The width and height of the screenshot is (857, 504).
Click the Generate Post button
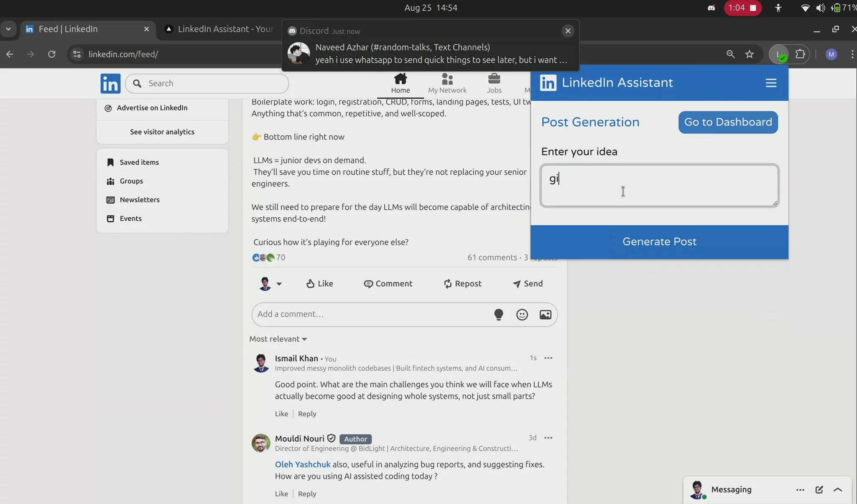(x=659, y=242)
